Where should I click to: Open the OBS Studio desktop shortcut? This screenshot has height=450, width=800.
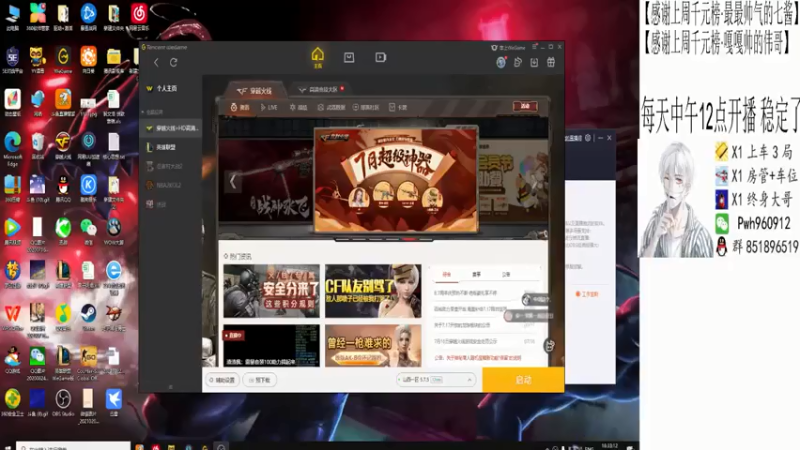pyautogui.click(x=63, y=403)
